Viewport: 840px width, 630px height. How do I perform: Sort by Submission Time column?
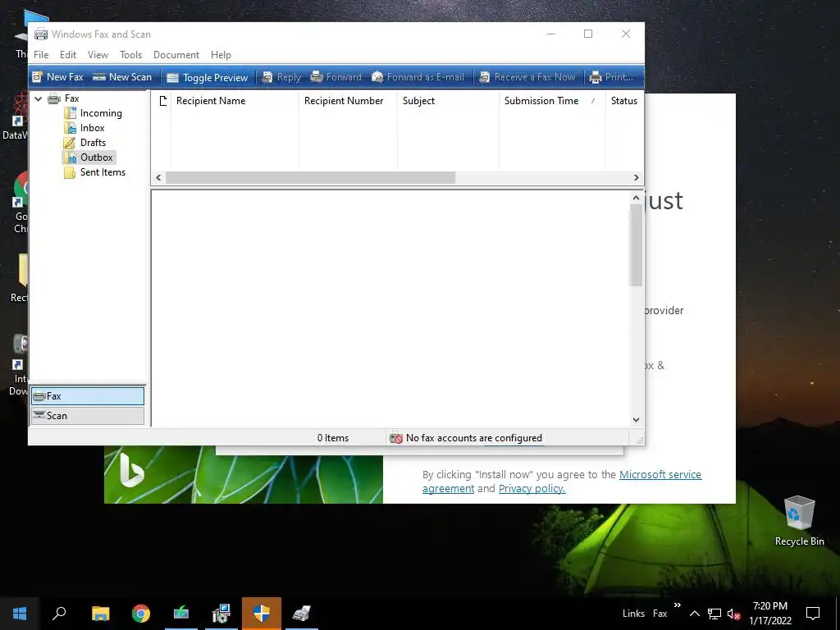(x=552, y=101)
